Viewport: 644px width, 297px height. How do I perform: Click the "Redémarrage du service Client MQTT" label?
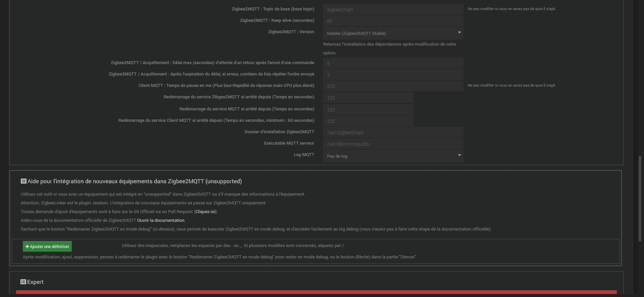pyautogui.click(x=216, y=120)
